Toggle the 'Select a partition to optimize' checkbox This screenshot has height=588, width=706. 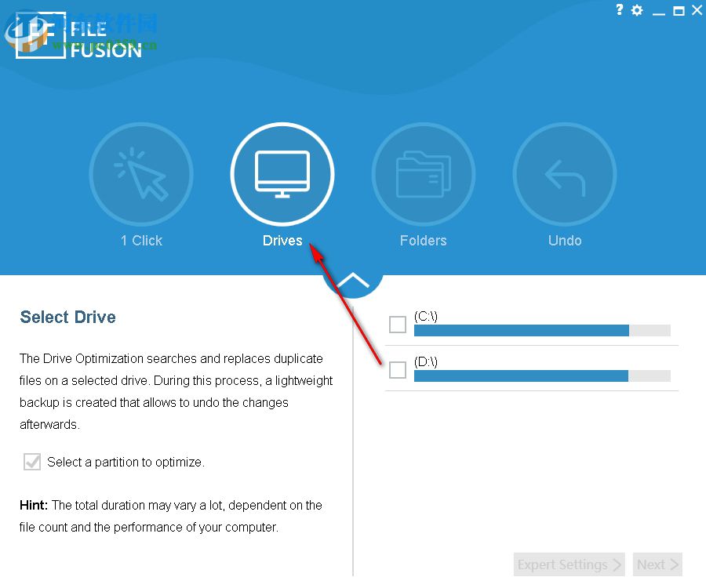[x=31, y=462]
